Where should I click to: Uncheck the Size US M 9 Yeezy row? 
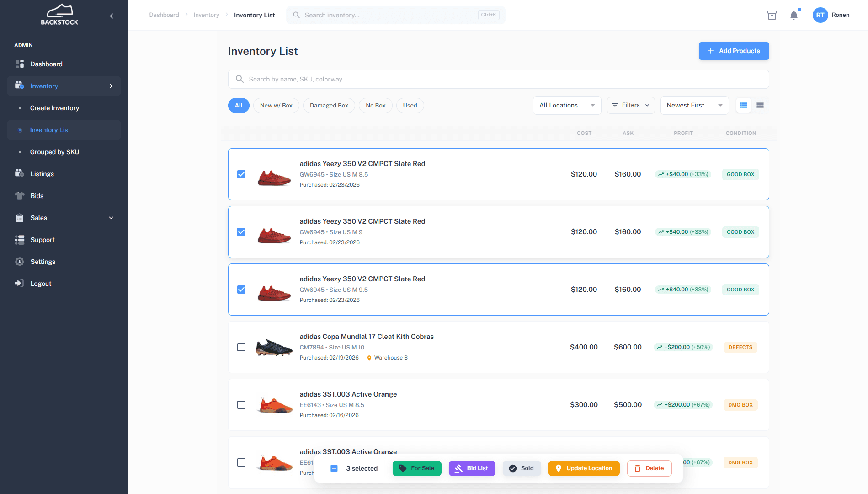[241, 232]
